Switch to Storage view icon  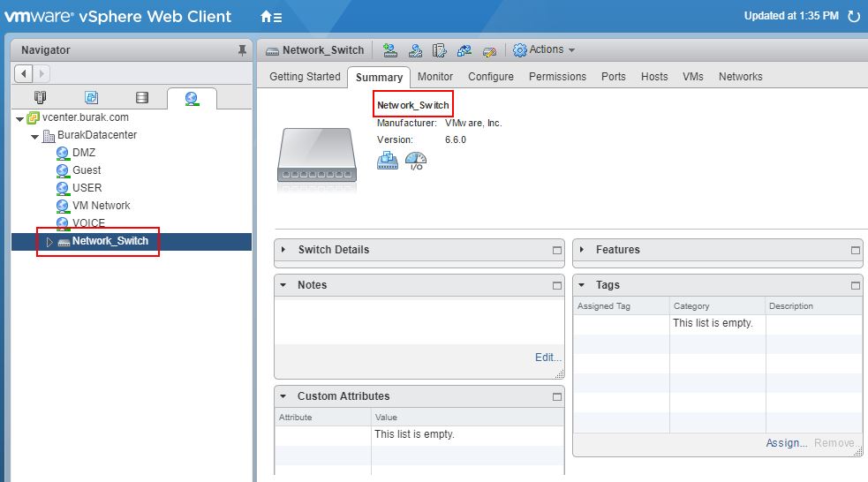142,97
